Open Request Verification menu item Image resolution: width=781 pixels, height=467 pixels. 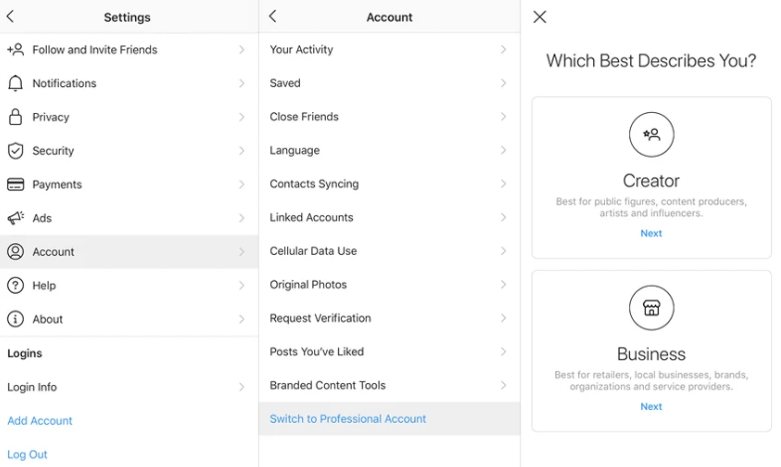(x=320, y=318)
